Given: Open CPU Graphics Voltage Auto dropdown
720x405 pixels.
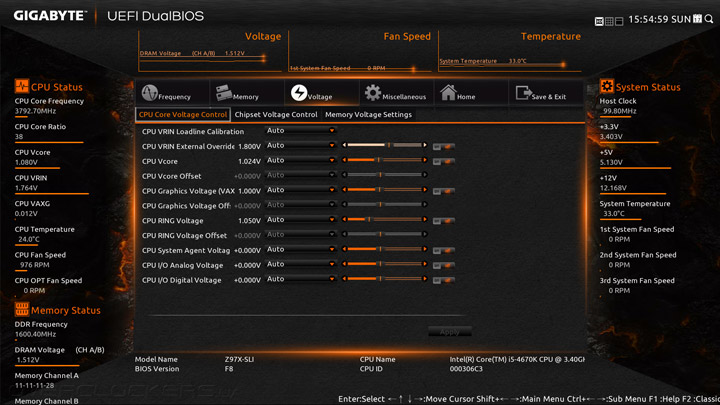Looking at the screenshot, I should [300, 190].
